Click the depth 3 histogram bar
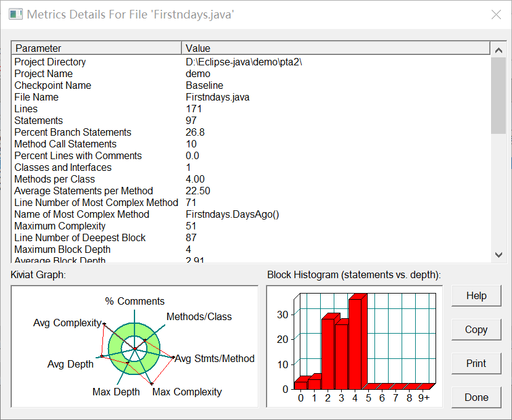 click(342, 356)
